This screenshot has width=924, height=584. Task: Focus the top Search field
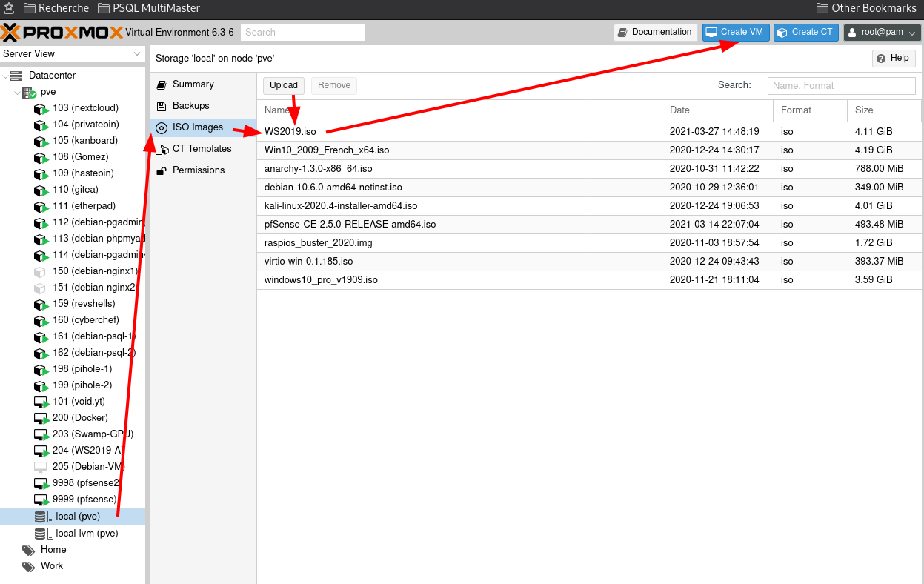click(x=302, y=33)
